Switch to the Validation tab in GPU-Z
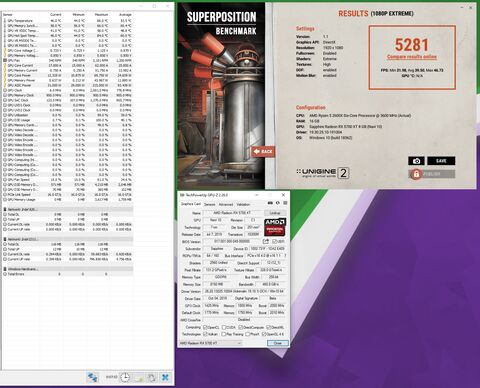This screenshot has width=480, height=388. (x=243, y=204)
